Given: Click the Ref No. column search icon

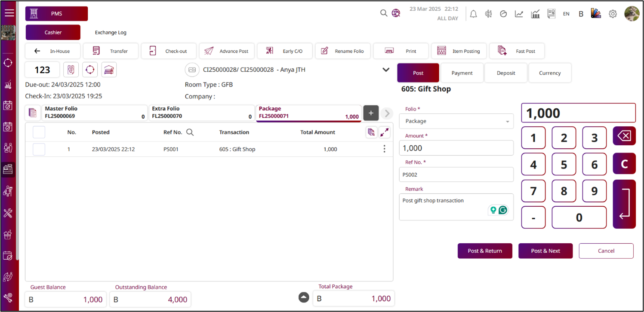Looking at the screenshot, I should click(x=190, y=132).
